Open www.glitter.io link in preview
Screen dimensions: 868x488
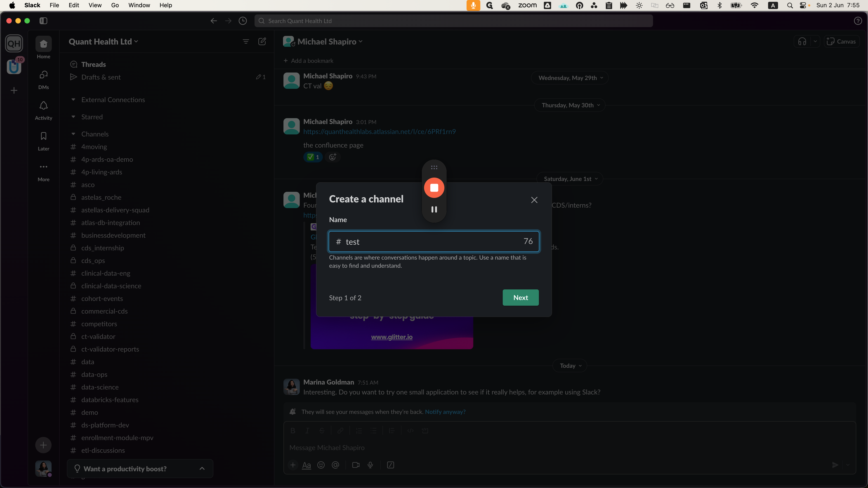pyautogui.click(x=392, y=337)
